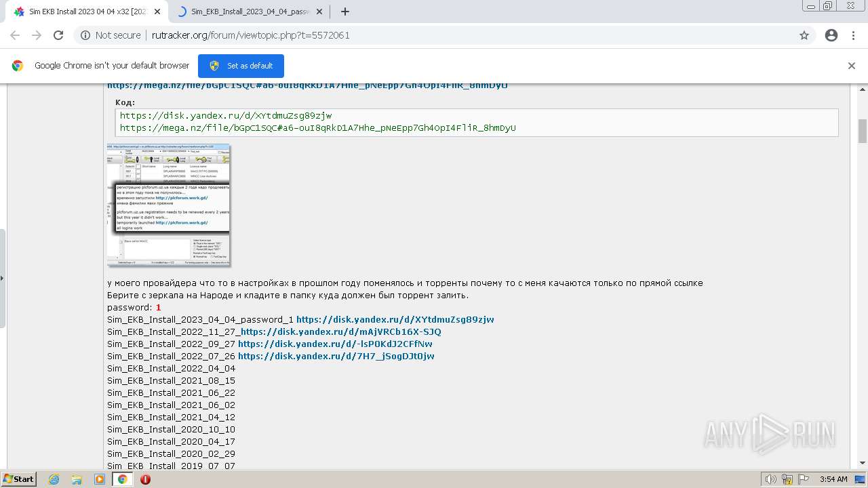Click the Set as default button

coord(241,66)
